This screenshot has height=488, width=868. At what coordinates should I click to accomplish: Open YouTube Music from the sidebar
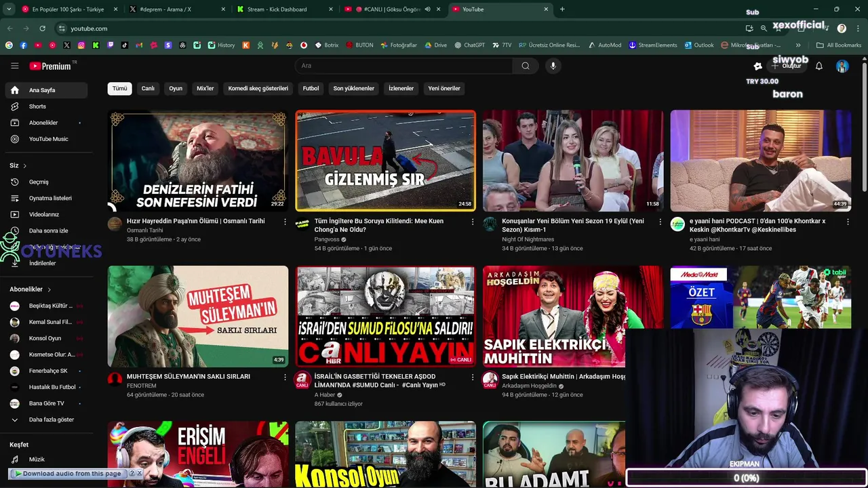click(48, 139)
